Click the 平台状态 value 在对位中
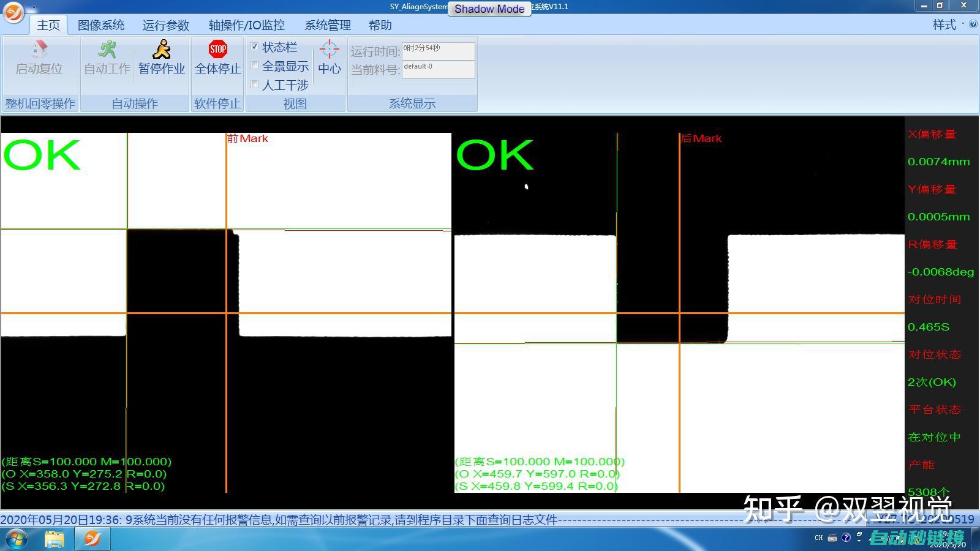The height and width of the screenshot is (551, 980). tap(934, 437)
